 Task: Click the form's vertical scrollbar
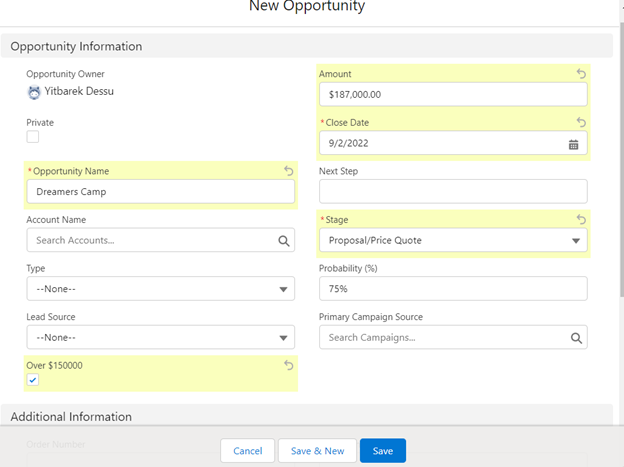[x=622, y=159]
